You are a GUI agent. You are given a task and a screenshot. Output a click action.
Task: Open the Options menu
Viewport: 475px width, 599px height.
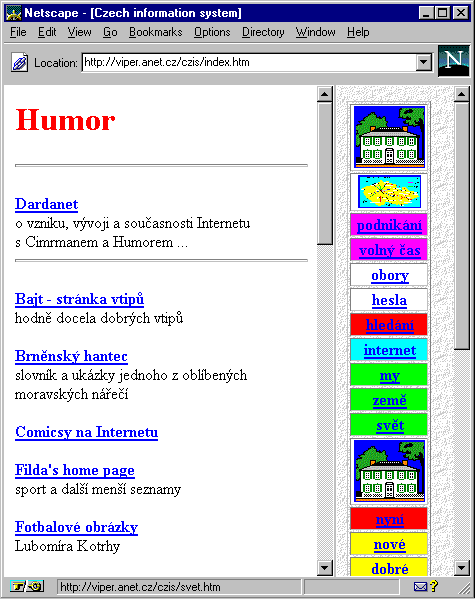pyautogui.click(x=212, y=32)
